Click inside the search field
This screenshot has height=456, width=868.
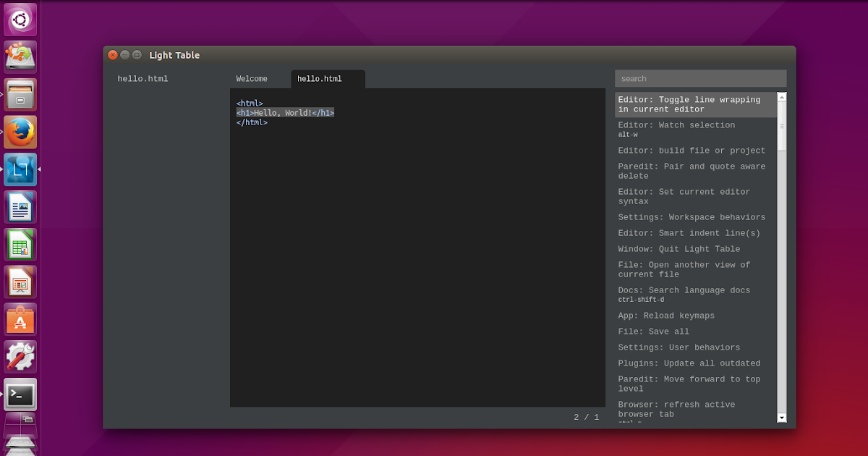[x=700, y=78]
